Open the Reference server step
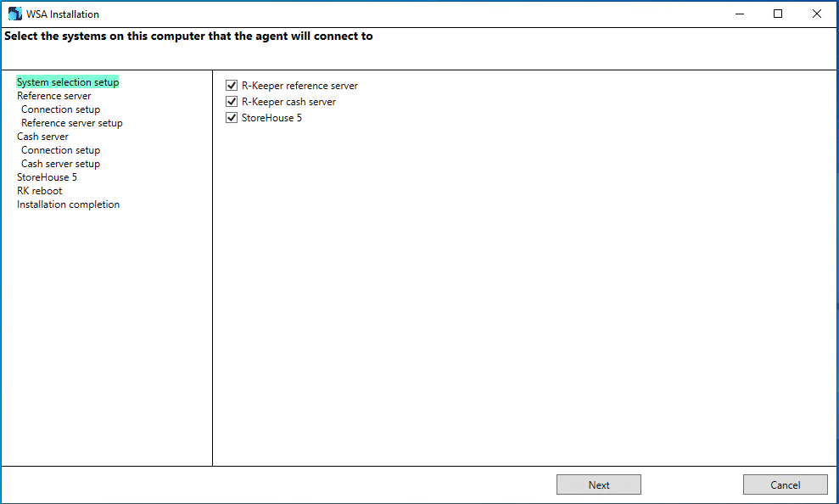 click(x=54, y=96)
